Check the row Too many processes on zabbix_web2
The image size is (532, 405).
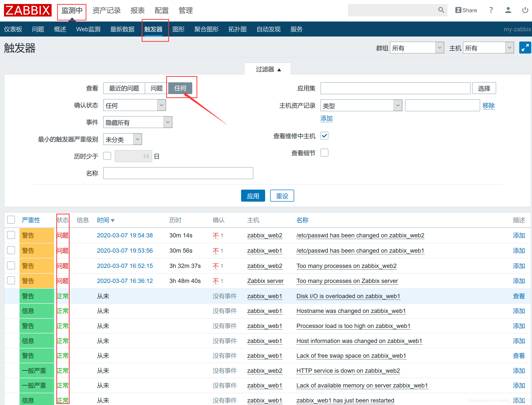tap(11, 265)
